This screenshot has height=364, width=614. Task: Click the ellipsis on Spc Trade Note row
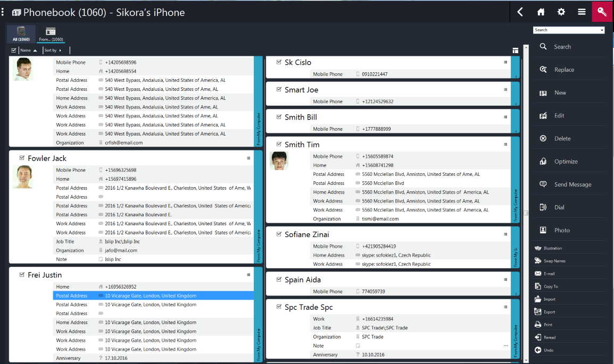[505, 345]
